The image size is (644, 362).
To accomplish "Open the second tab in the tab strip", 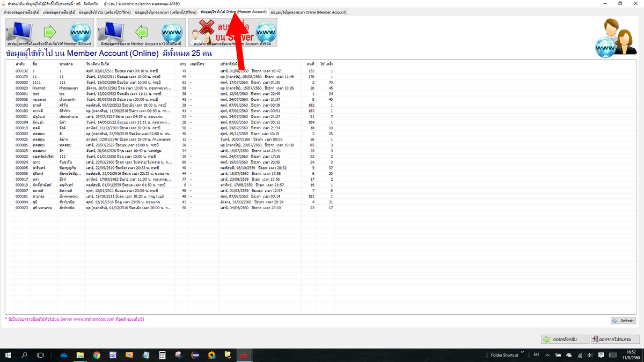I will click(58, 12).
